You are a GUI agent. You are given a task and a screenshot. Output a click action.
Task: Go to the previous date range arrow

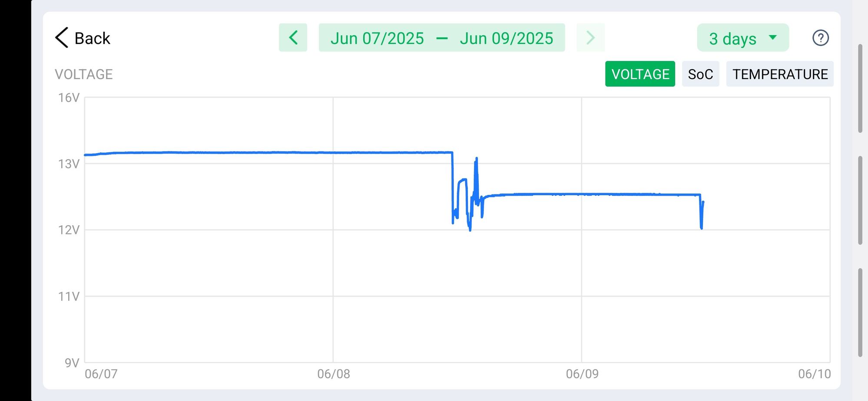point(293,38)
